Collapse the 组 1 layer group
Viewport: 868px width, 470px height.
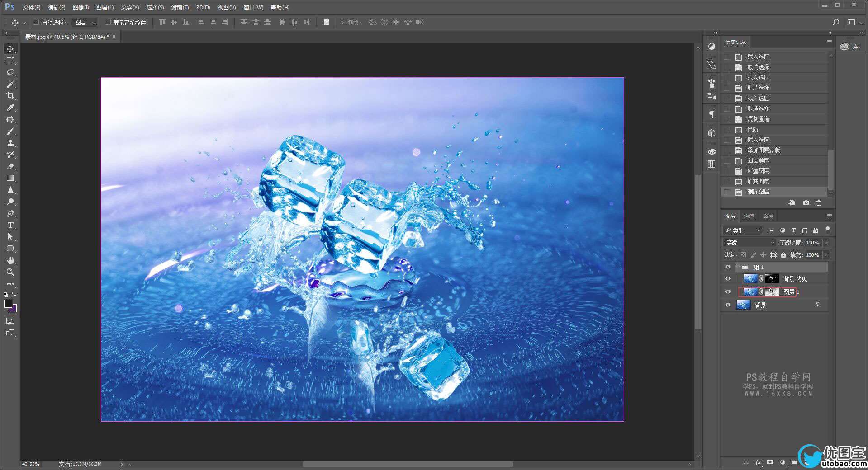[738, 267]
